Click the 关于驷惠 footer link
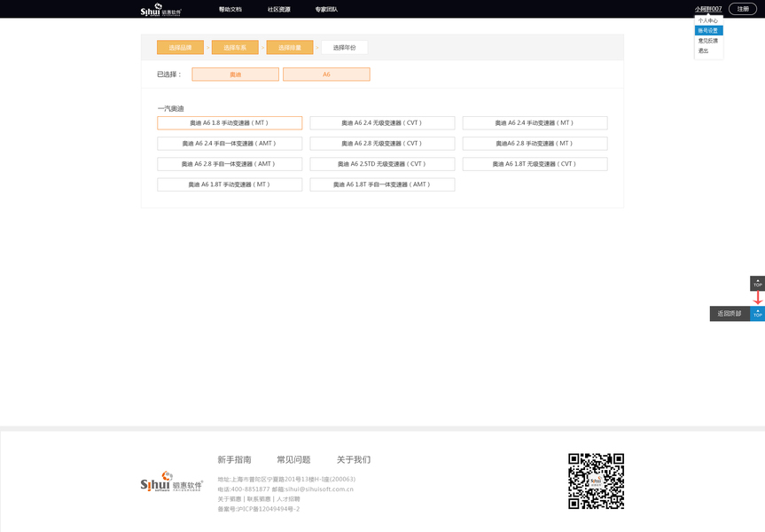The width and height of the screenshot is (765, 532). coord(230,499)
